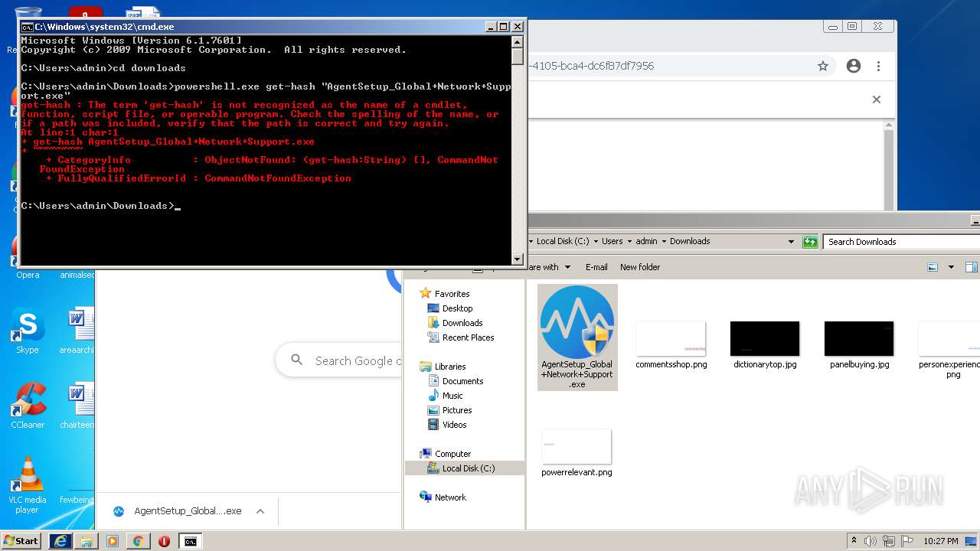Open the Chrome profile avatar icon
This screenshot has height=551, width=980.
[854, 66]
